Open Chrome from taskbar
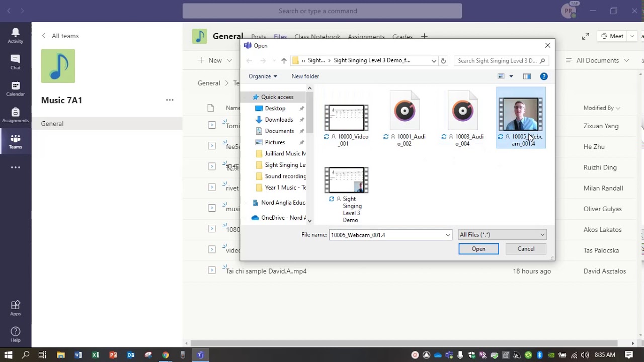 point(166,355)
